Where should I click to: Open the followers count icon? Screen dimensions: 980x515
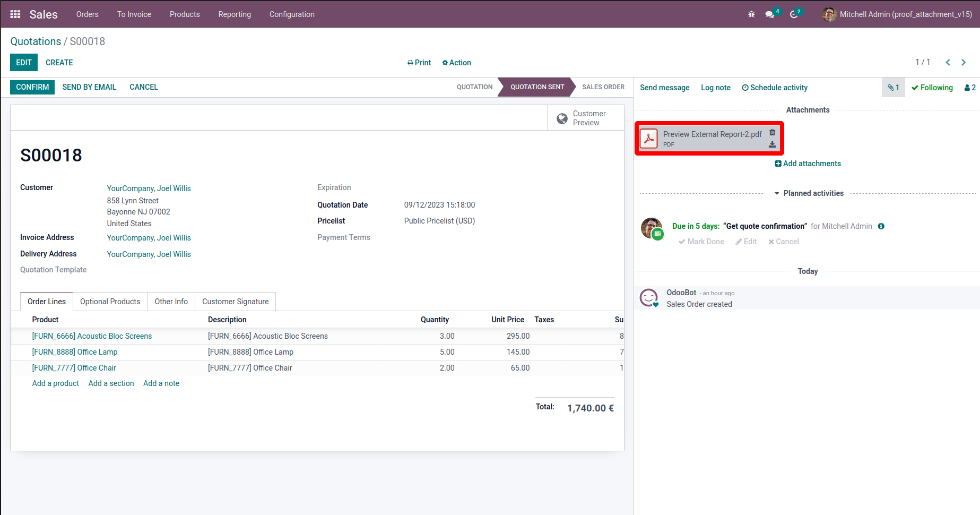coord(970,88)
